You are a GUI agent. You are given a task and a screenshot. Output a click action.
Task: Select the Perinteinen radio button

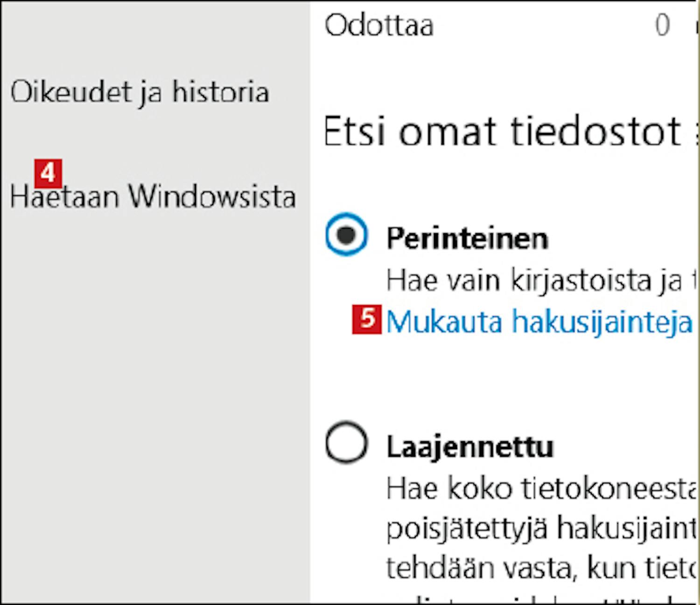(x=346, y=234)
